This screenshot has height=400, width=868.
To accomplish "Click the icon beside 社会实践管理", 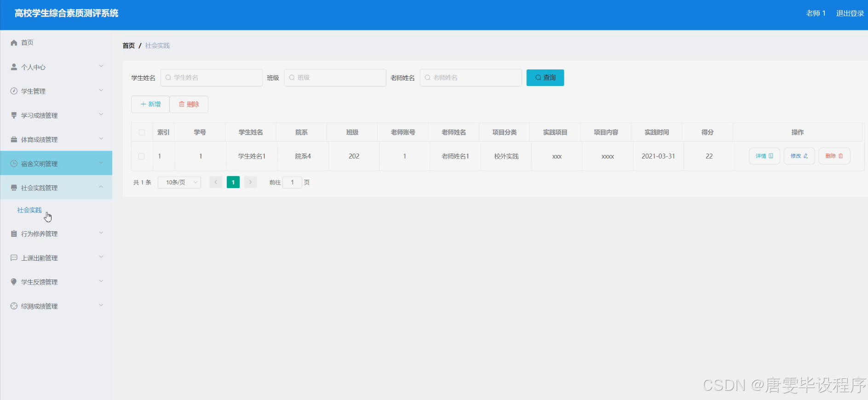I will click(x=14, y=188).
